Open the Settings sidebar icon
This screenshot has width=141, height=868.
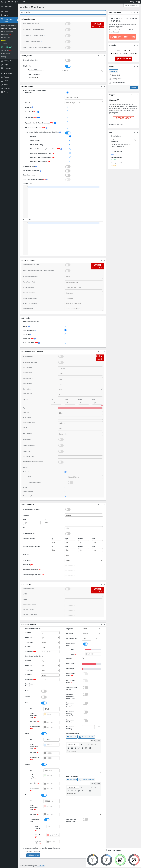click(x=2, y=88)
